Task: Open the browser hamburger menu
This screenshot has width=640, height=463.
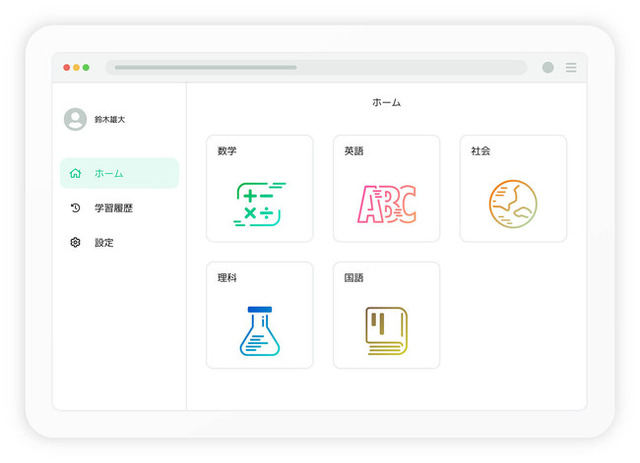Action: (x=571, y=67)
